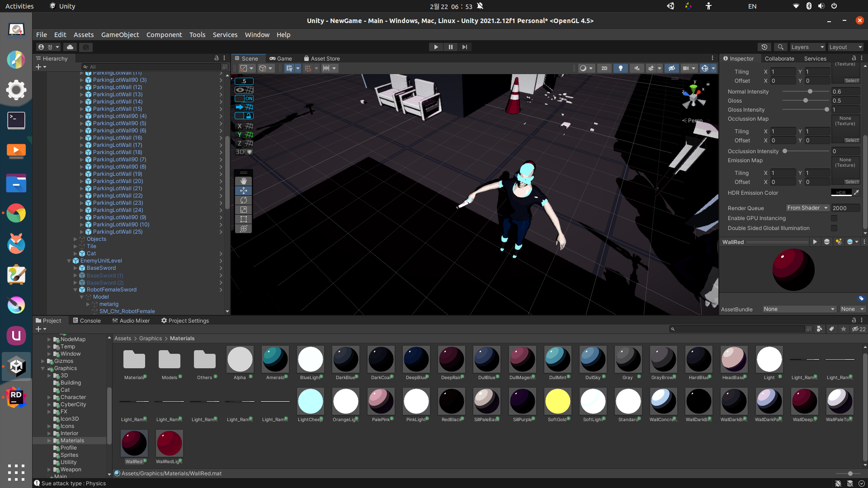
Task: Toggle scene audio mute button
Action: pyautogui.click(x=637, y=68)
